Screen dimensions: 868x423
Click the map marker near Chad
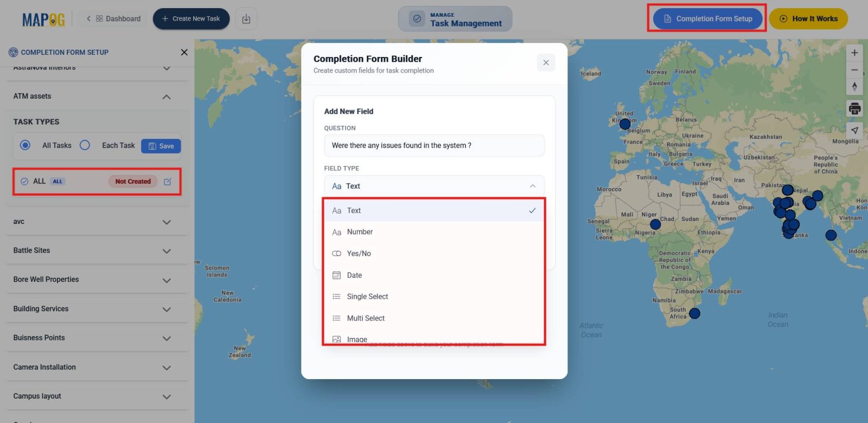[655, 224]
